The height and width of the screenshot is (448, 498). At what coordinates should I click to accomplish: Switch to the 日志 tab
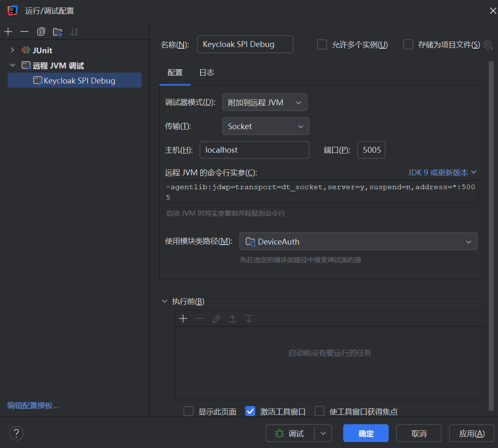(207, 73)
